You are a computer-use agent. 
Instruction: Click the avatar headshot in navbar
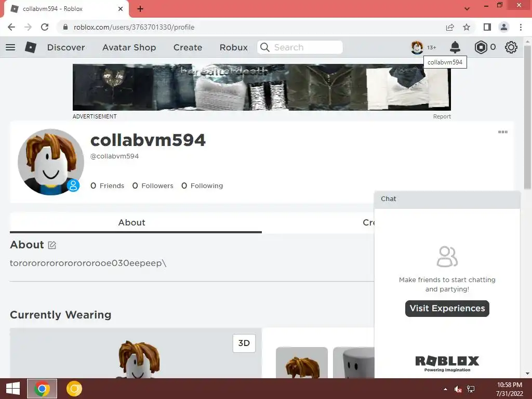(417, 47)
